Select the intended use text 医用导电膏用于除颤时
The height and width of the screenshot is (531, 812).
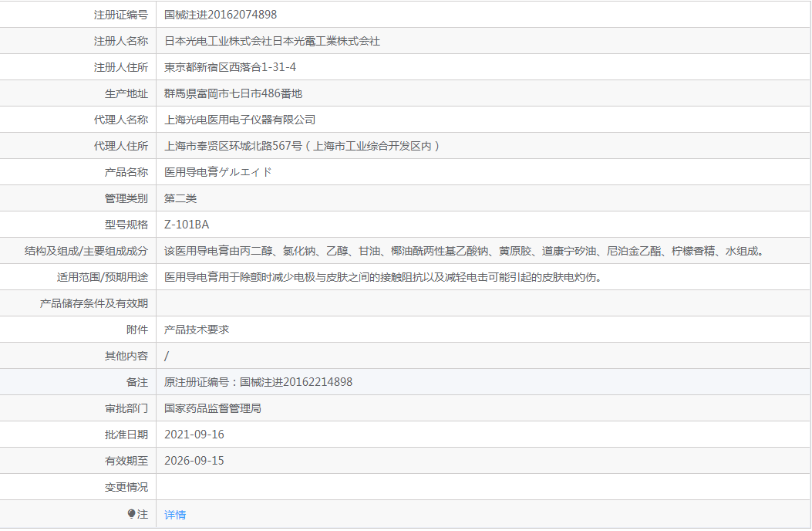pyautogui.click(x=384, y=277)
